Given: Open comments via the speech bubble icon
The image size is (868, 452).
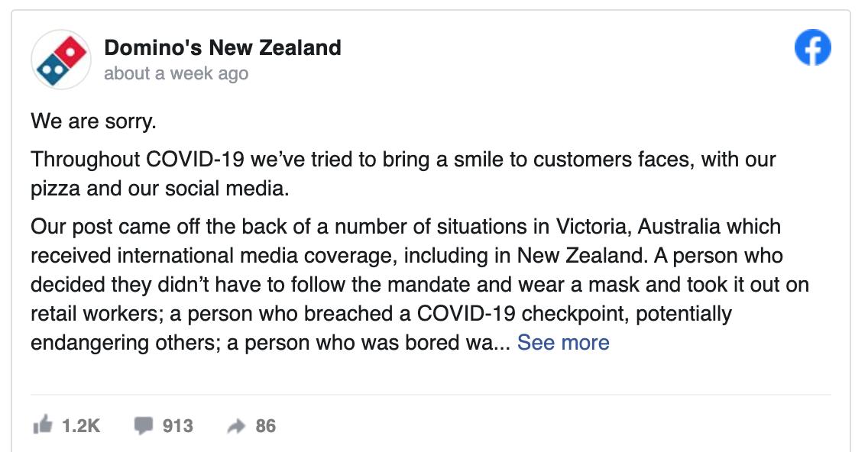Looking at the screenshot, I should [x=144, y=425].
